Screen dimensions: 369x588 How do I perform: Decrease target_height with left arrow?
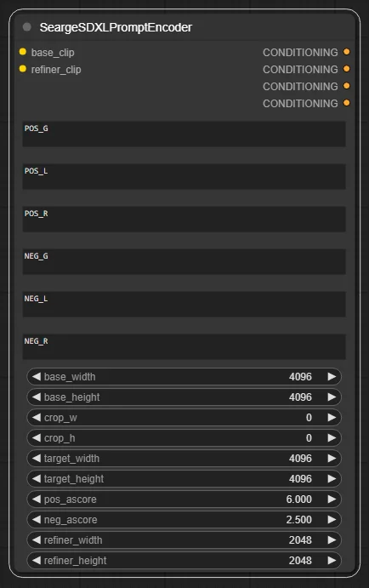[37, 478]
